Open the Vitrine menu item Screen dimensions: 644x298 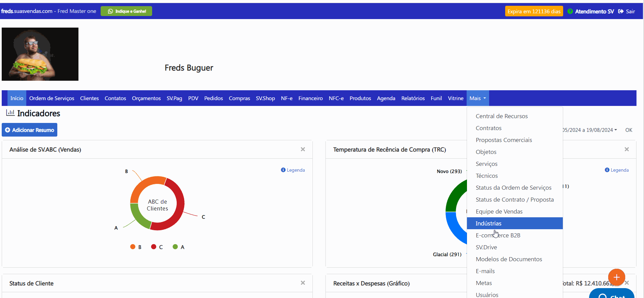coord(456,98)
